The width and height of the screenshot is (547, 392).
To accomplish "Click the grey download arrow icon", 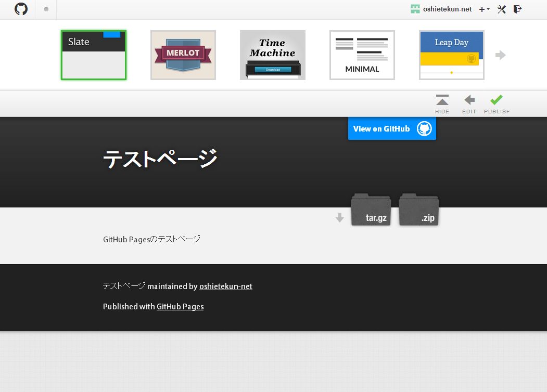I will pyautogui.click(x=339, y=218).
